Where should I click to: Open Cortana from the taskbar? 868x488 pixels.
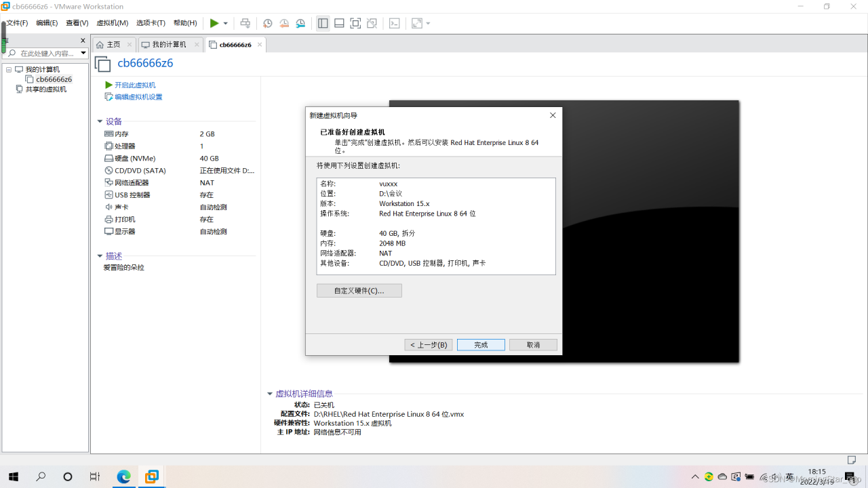pyautogui.click(x=68, y=477)
